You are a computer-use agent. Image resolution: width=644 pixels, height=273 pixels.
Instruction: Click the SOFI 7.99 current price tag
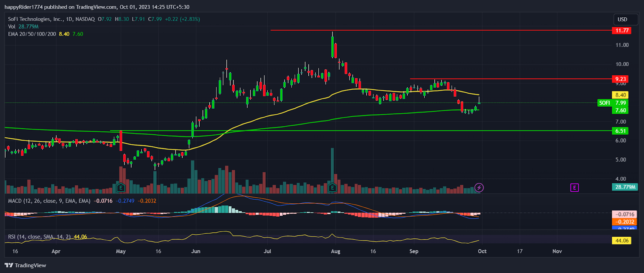point(613,103)
